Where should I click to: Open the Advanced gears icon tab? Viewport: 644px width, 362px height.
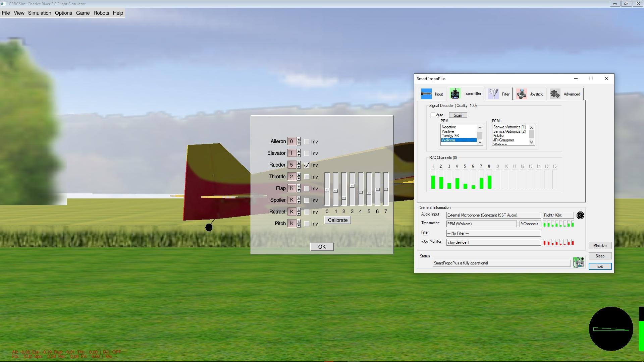555,94
